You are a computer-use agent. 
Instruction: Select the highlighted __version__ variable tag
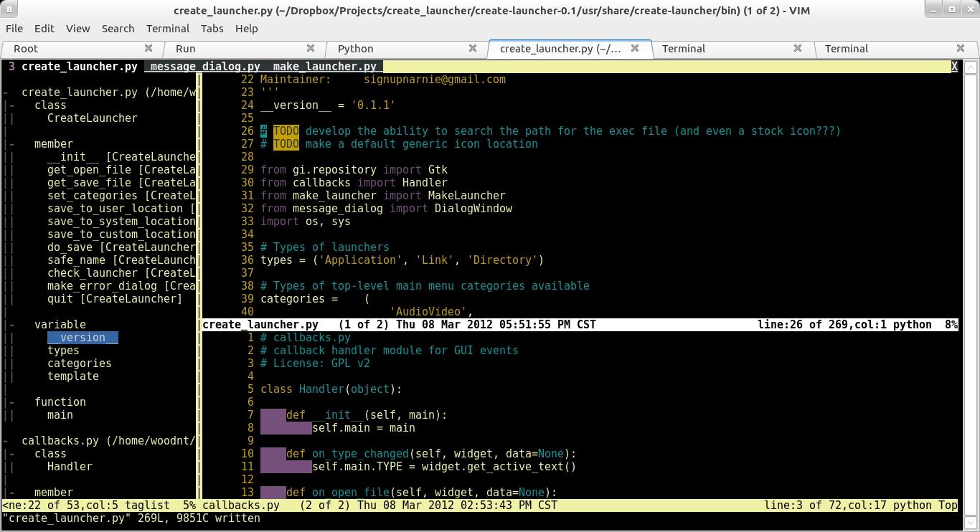tap(83, 337)
